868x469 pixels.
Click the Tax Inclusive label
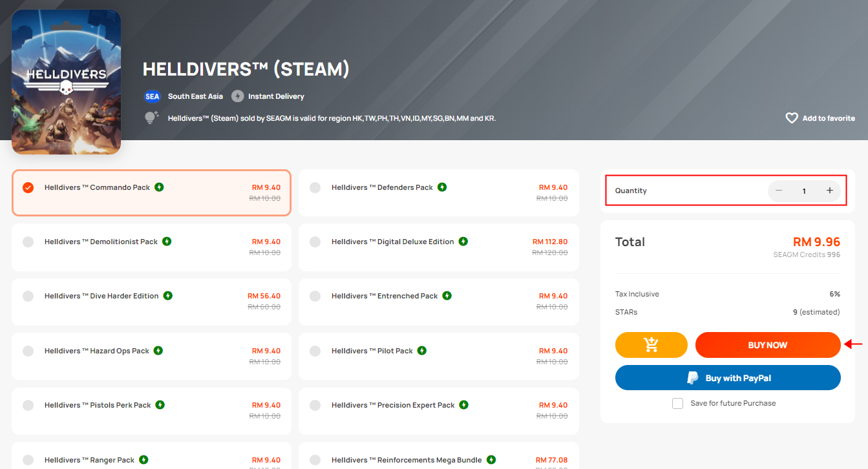pos(637,294)
